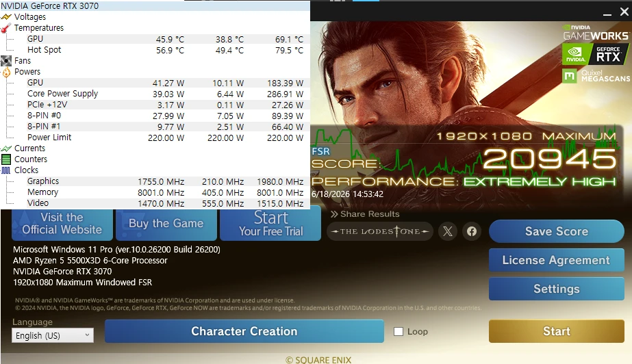Click the 1980.0 MHz max Graphics clock
This screenshot has width=632, height=364.
coord(280,181)
